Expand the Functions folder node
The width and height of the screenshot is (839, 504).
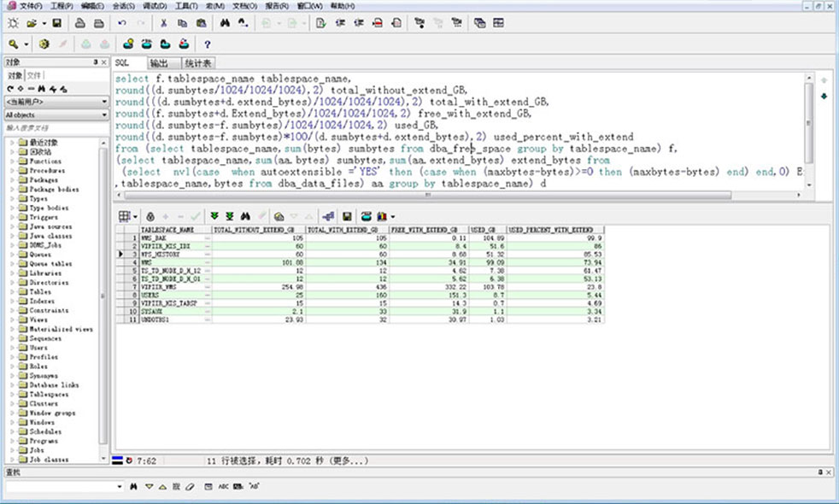coord(12,161)
